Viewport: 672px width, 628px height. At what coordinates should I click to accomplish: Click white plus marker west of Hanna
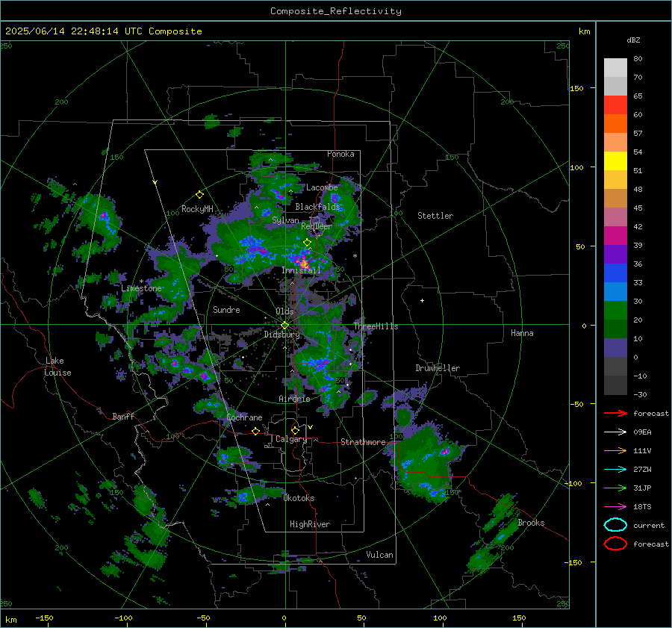click(x=422, y=300)
